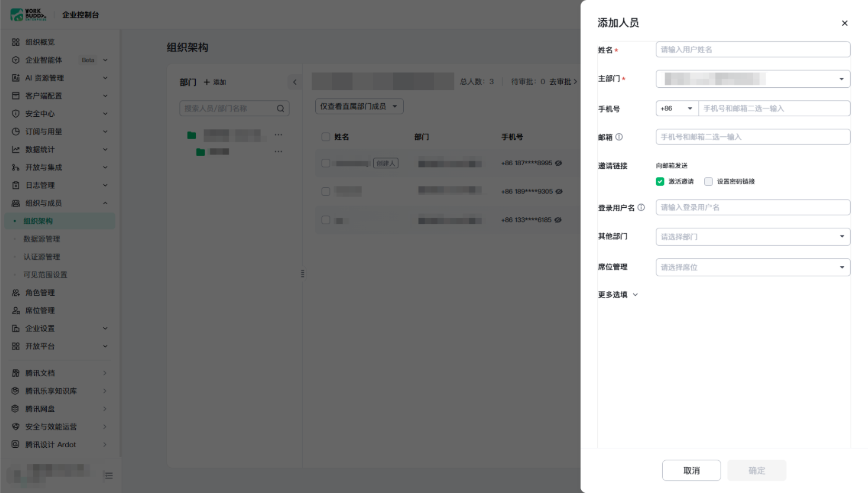
Task: Reveal phone number ending 8995
Action: point(558,163)
